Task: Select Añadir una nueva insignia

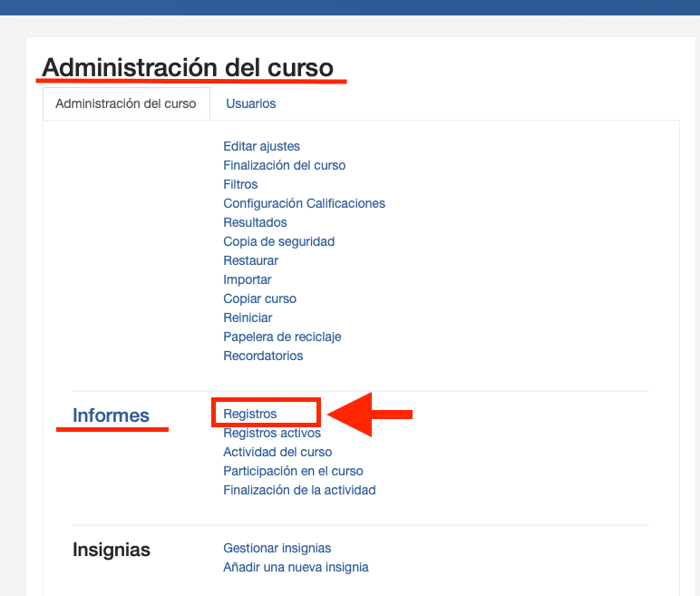Action: pyautogui.click(x=296, y=567)
